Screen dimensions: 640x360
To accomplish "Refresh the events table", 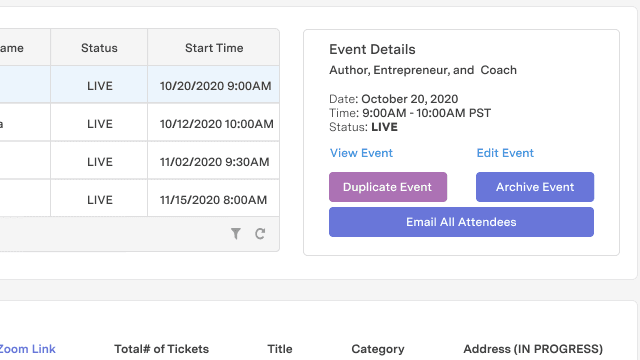I will click(260, 233).
